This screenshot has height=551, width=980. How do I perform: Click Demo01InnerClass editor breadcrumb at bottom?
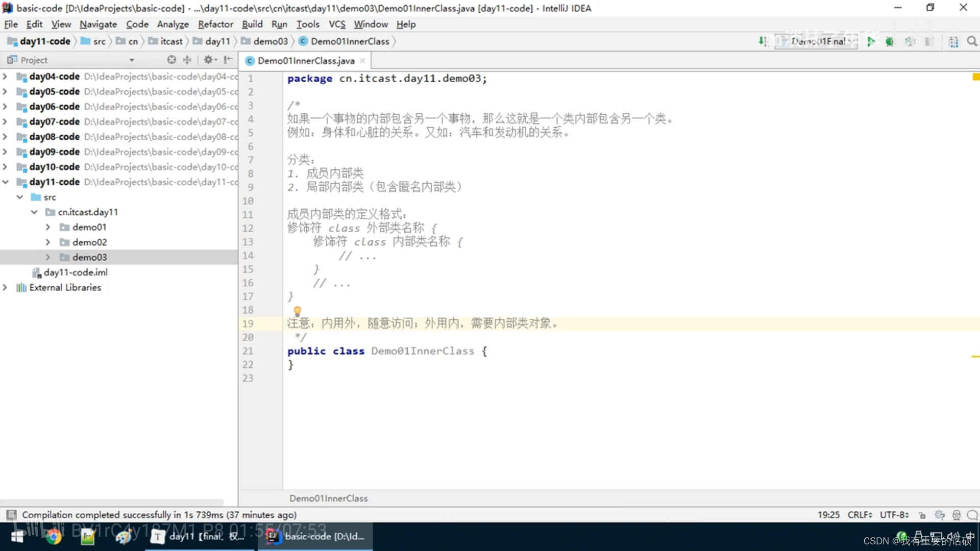tap(328, 498)
